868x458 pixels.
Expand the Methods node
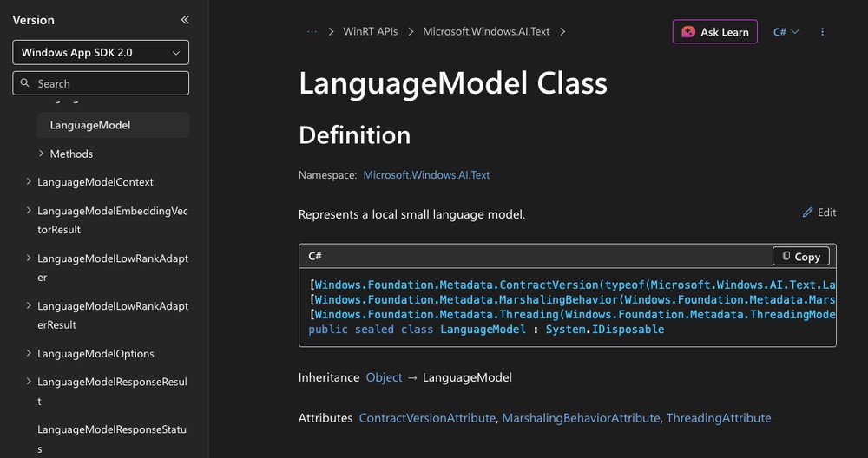(x=42, y=154)
